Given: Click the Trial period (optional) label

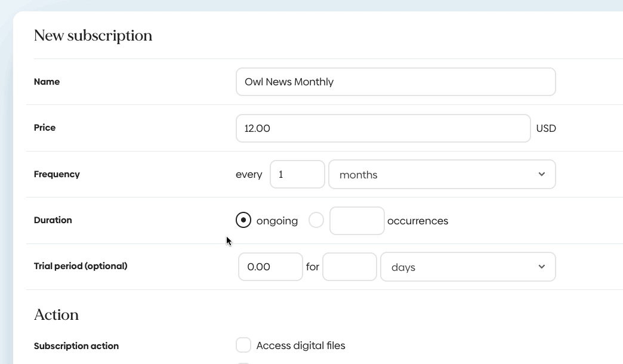Looking at the screenshot, I should click(81, 266).
